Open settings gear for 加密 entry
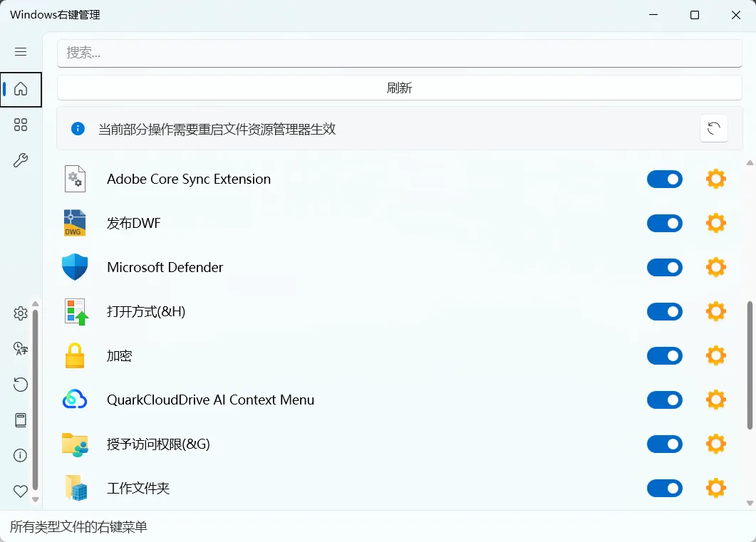The image size is (756, 542). [715, 355]
